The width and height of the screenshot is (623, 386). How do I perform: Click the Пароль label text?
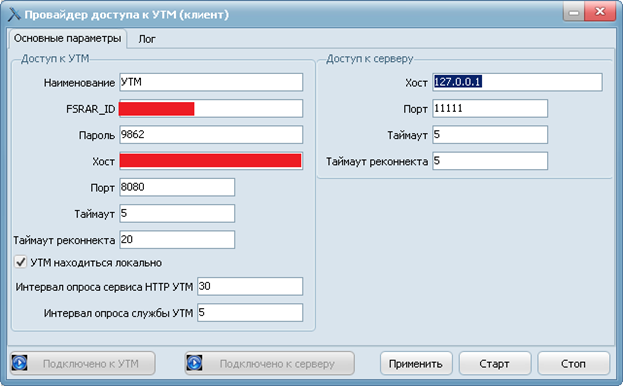click(x=97, y=135)
